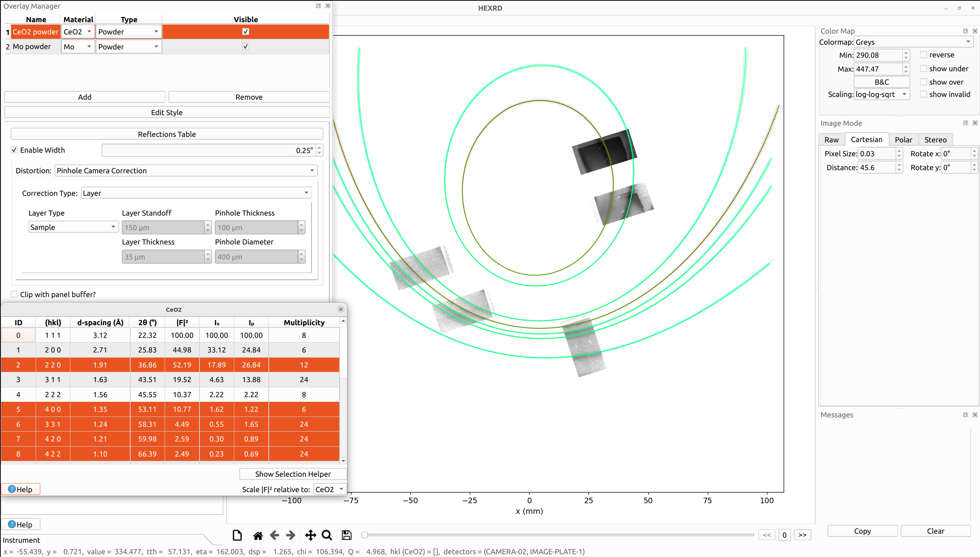Select the zoom magnifier tool

pos(327,535)
